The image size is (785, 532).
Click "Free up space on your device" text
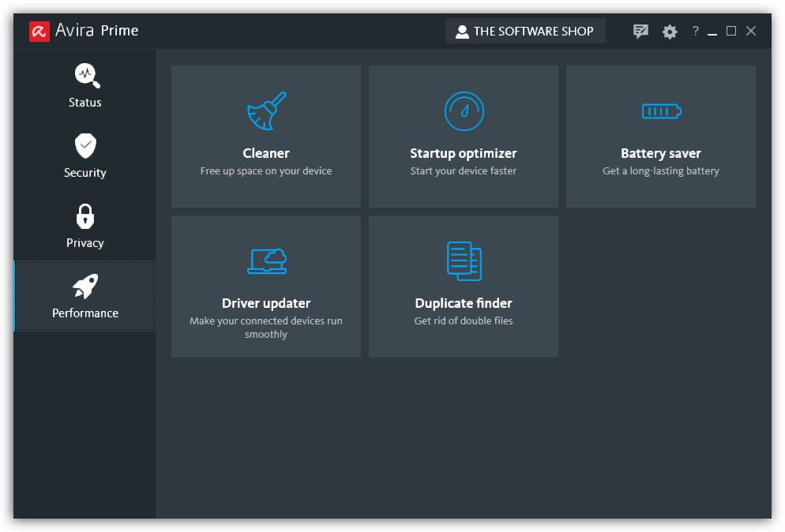pos(266,171)
